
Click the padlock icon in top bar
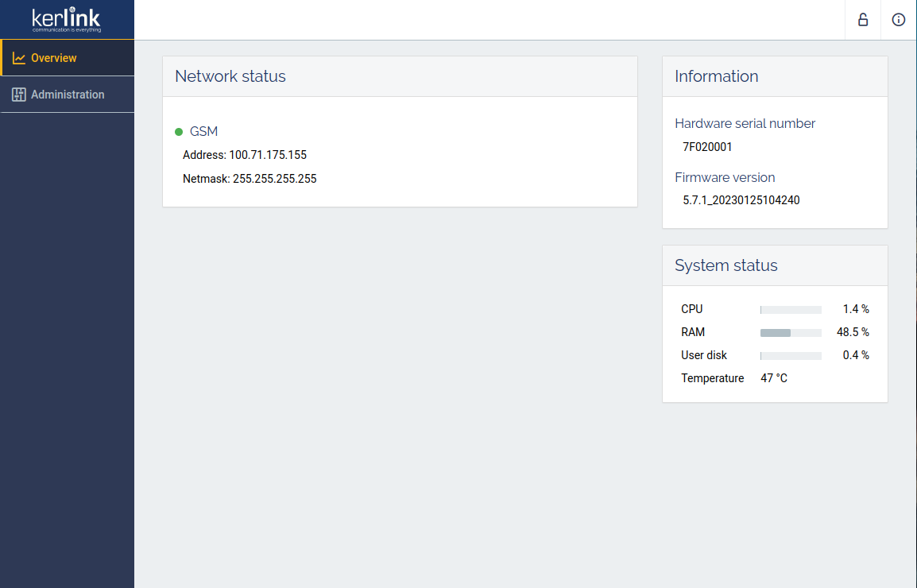863,20
